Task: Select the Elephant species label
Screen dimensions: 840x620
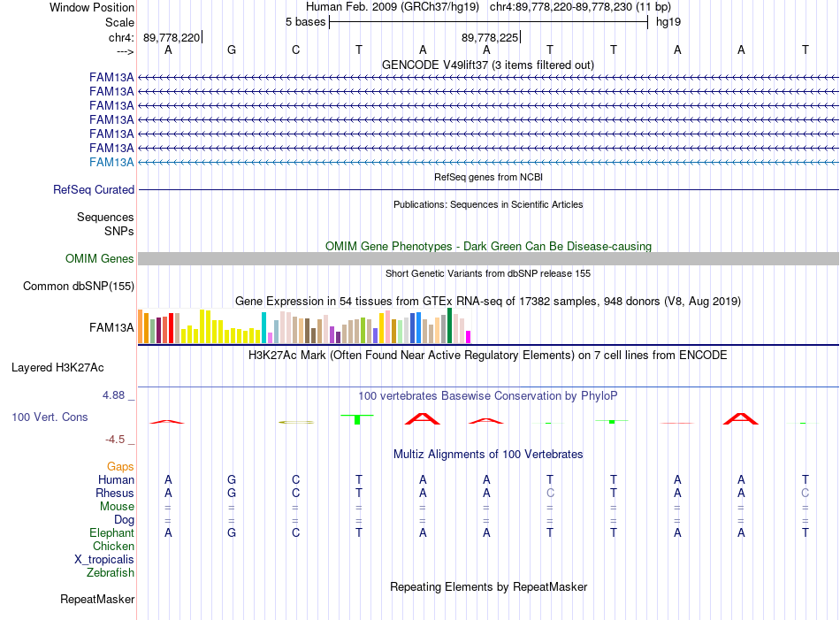Action: [111, 532]
